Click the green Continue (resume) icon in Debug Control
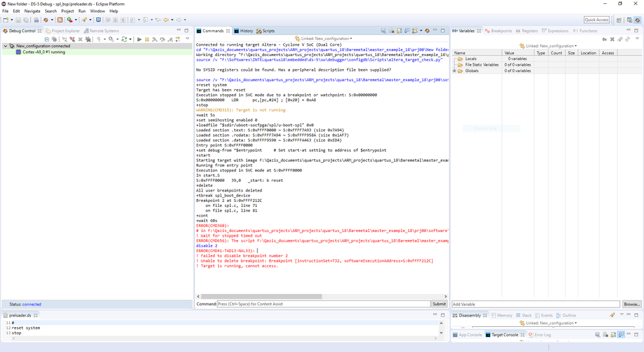The image size is (644, 352). (x=139, y=39)
